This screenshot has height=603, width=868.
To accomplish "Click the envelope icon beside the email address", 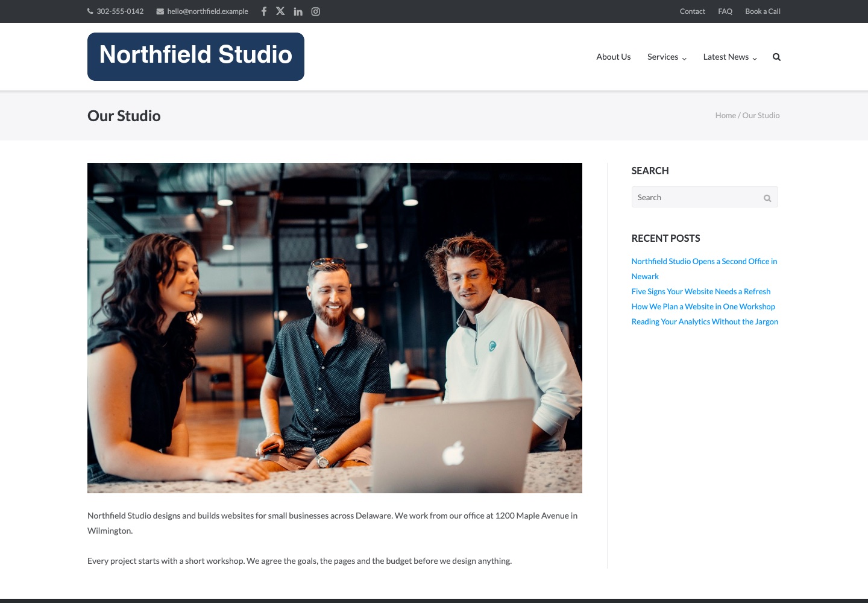I will [x=160, y=11].
